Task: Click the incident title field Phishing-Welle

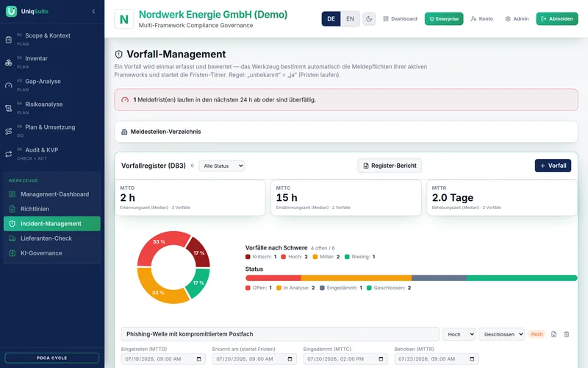Action: tap(280, 334)
